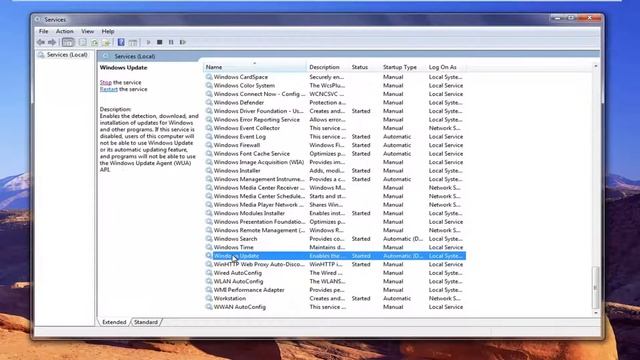Sort by the Description column header
Screen dimensions: 640x360
click(x=328, y=67)
